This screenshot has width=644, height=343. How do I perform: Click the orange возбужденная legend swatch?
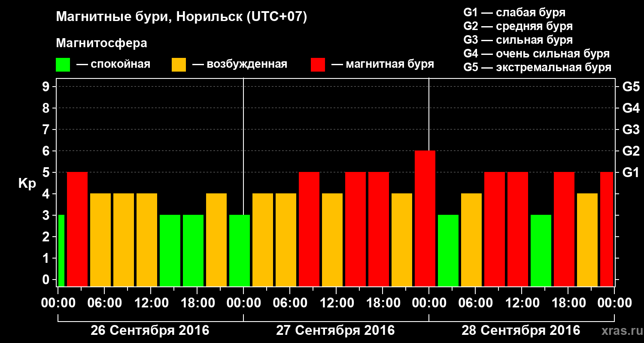coord(179,65)
